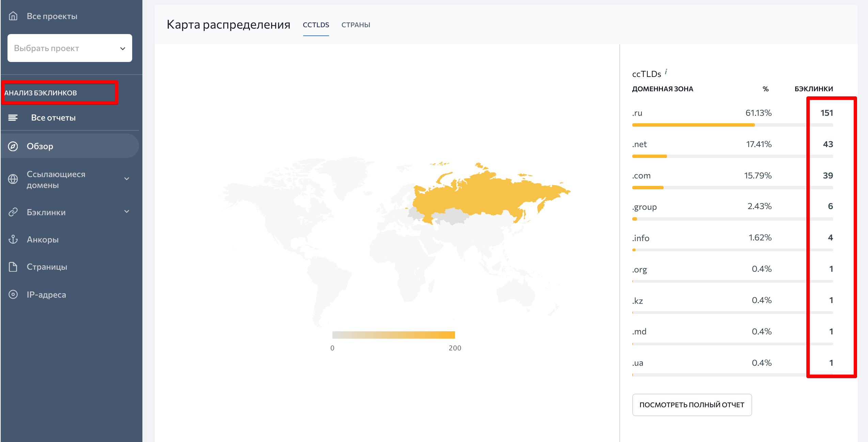
Task: Click the 2.43% percentage value
Action: point(759,206)
